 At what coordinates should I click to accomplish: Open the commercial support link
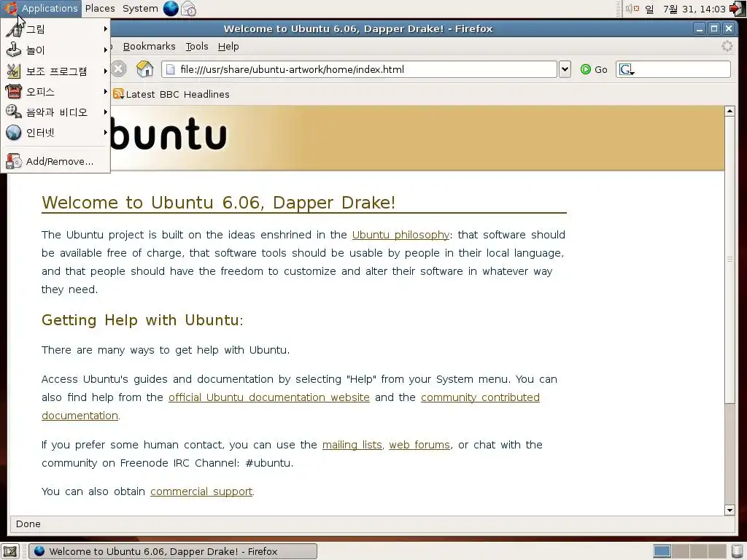pyautogui.click(x=201, y=491)
